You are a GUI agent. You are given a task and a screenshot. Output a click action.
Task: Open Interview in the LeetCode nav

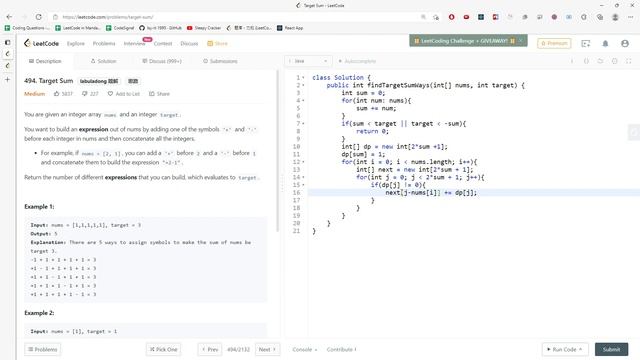(x=134, y=43)
